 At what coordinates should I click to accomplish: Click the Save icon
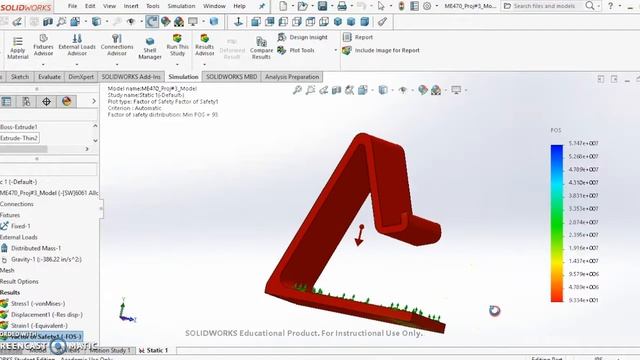pos(322,6)
